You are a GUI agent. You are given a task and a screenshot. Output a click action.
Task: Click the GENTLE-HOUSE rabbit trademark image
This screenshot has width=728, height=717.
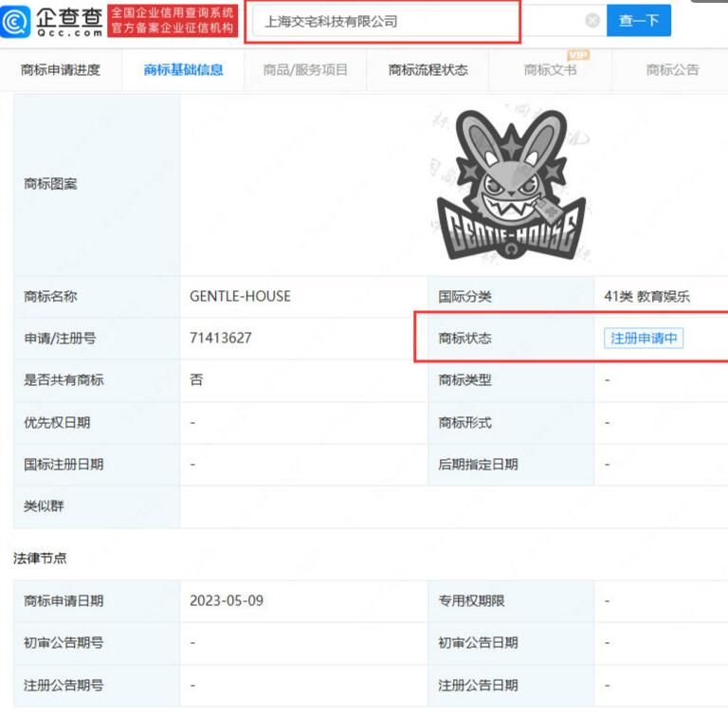point(511,184)
